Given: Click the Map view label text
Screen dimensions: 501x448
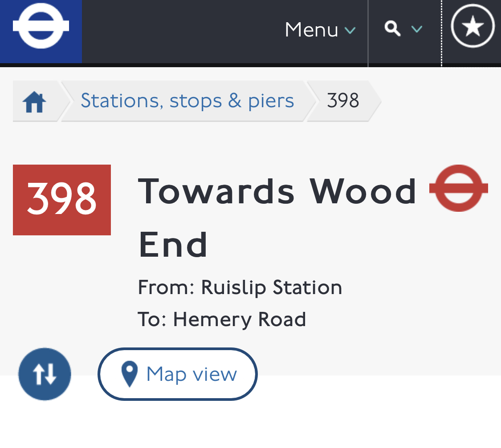Looking at the screenshot, I should coord(191,374).
